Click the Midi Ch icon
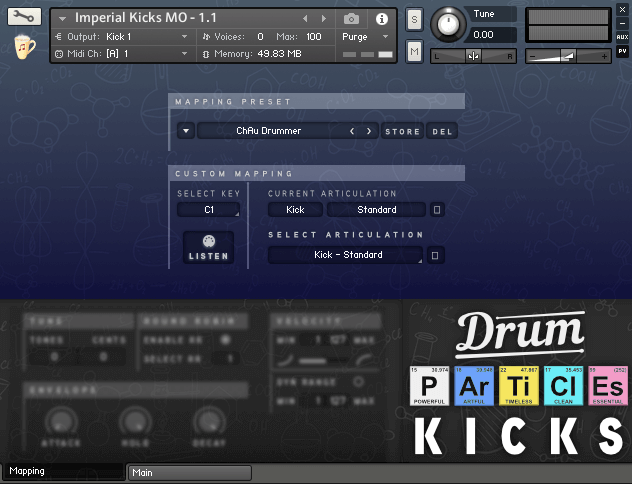 pos(59,54)
